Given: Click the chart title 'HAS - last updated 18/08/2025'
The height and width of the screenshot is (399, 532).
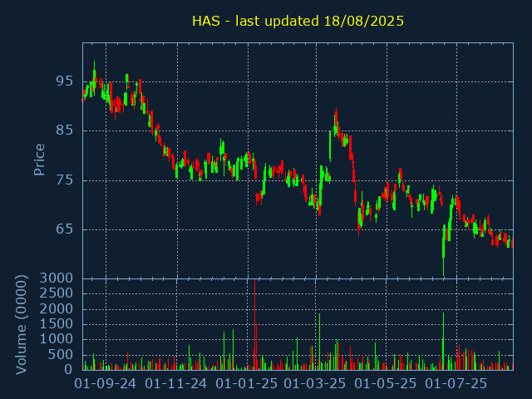Looking at the screenshot, I should coord(298,21).
